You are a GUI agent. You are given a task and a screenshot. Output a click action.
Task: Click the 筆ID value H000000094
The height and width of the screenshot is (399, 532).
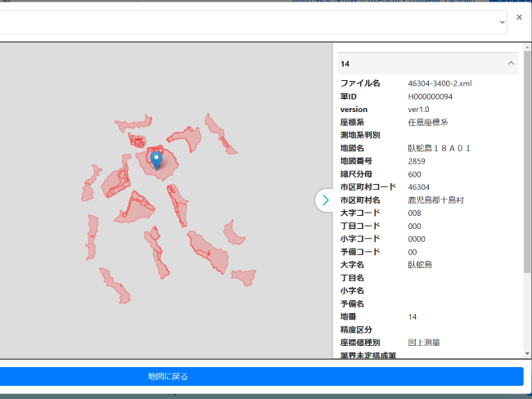click(430, 96)
